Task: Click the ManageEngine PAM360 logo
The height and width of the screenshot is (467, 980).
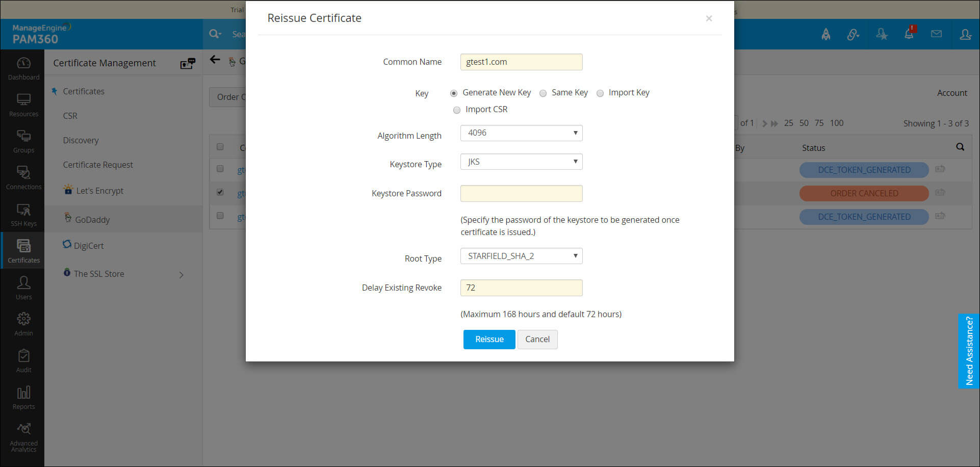Action: point(41,34)
